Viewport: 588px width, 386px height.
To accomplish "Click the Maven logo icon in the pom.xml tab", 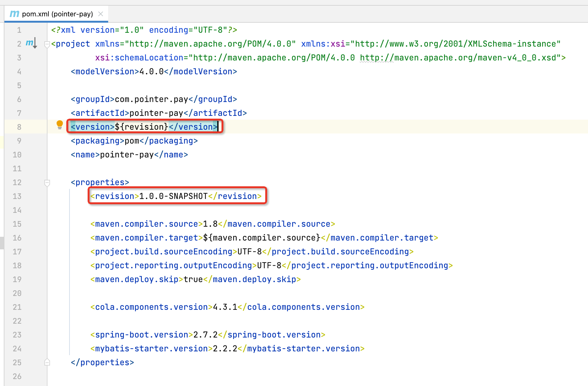I will [x=14, y=14].
